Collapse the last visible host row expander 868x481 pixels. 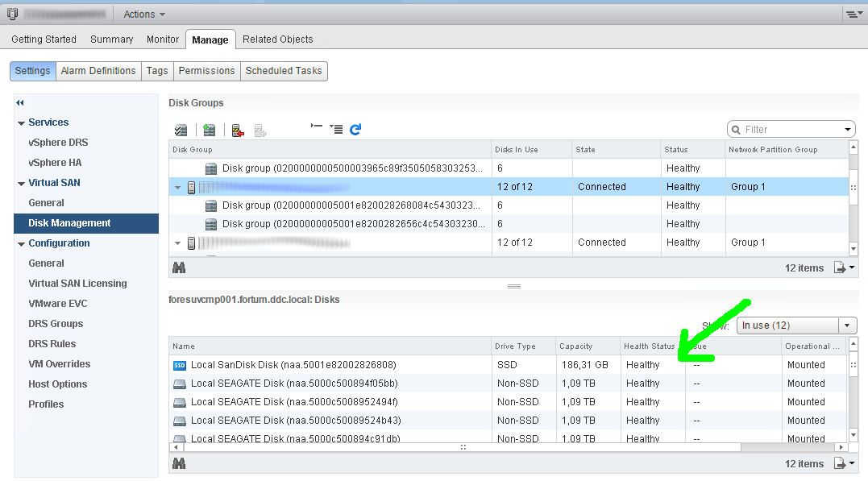click(x=177, y=243)
